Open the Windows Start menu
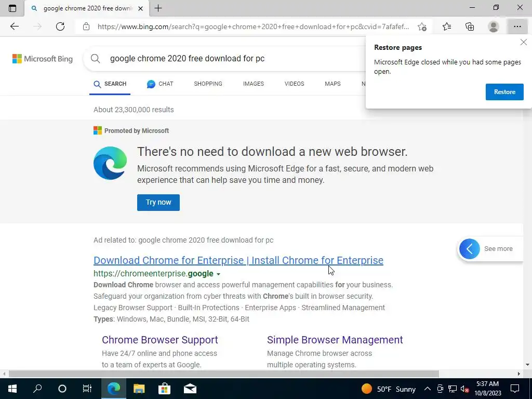Screen dimensions: 532x399 [x=12, y=389]
